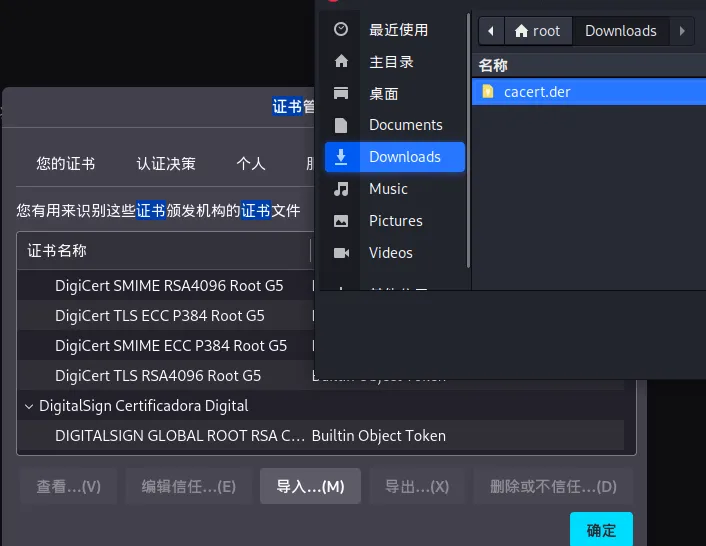Click the 确定 confirm button
The width and height of the screenshot is (706, 546).
pyautogui.click(x=601, y=530)
